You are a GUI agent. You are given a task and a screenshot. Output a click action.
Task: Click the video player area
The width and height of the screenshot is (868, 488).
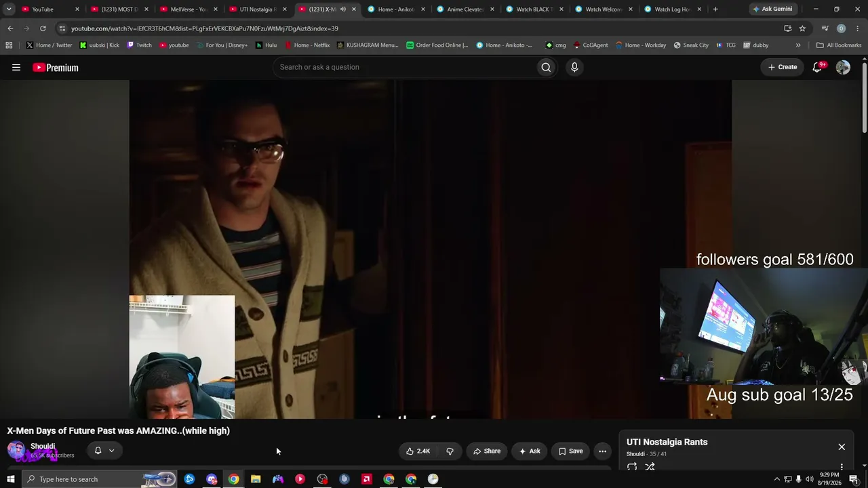click(x=430, y=249)
